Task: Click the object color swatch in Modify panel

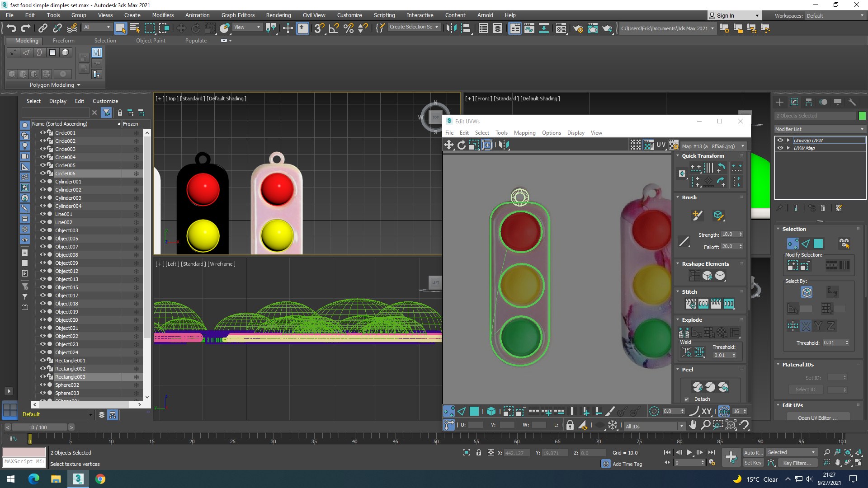Action: coord(862,116)
